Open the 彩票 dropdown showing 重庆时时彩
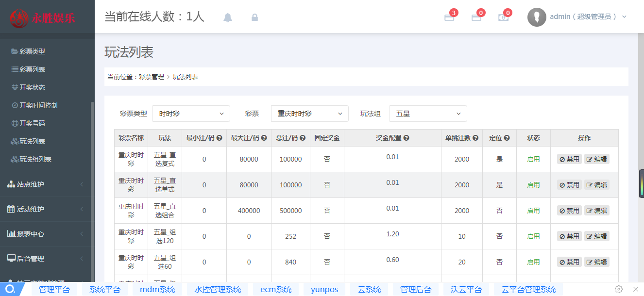 pyautogui.click(x=309, y=114)
